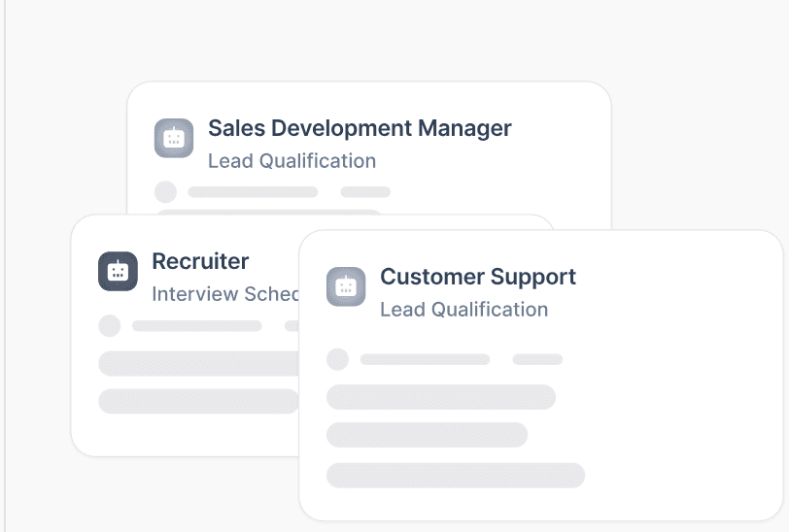Select first long placeholder line in Customer Support
The image size is (789, 532).
coord(440,397)
